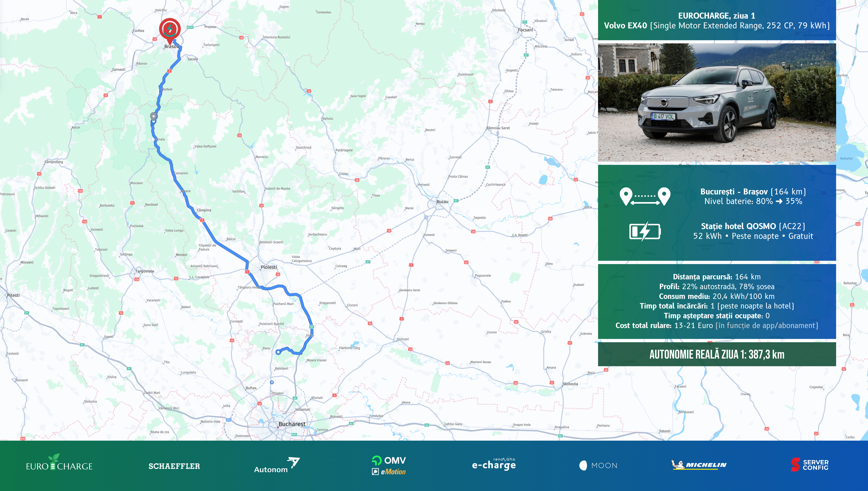Image resolution: width=868 pixels, height=491 pixels.
Task: Click the Slobozia city label
Action: [x=570, y=384]
